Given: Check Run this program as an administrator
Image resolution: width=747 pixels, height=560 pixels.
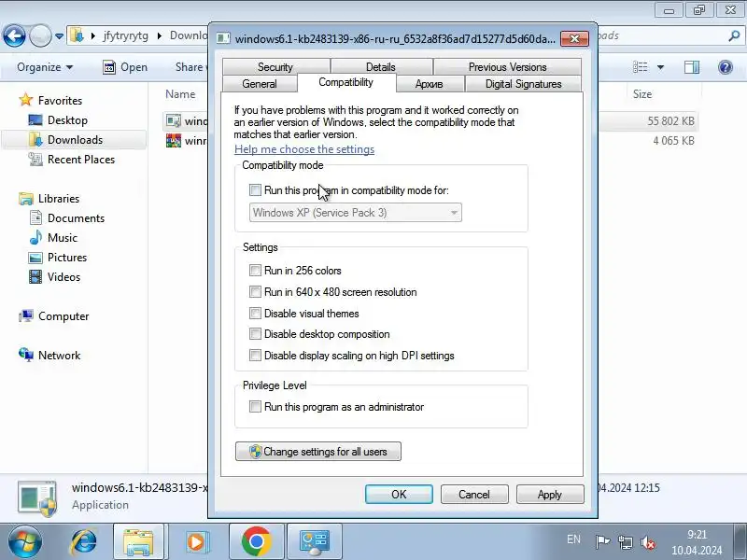Looking at the screenshot, I should click(x=255, y=407).
